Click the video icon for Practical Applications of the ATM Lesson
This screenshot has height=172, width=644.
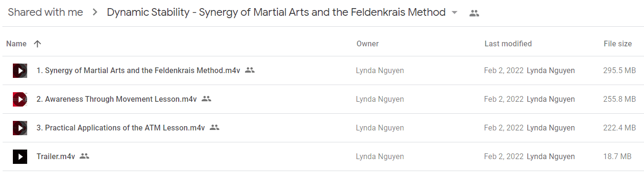point(20,128)
